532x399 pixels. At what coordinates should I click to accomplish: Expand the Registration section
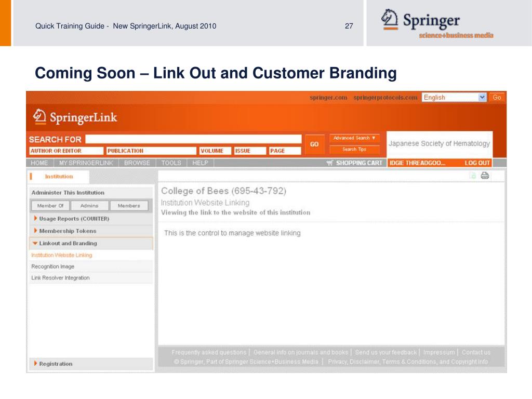[x=91, y=364]
